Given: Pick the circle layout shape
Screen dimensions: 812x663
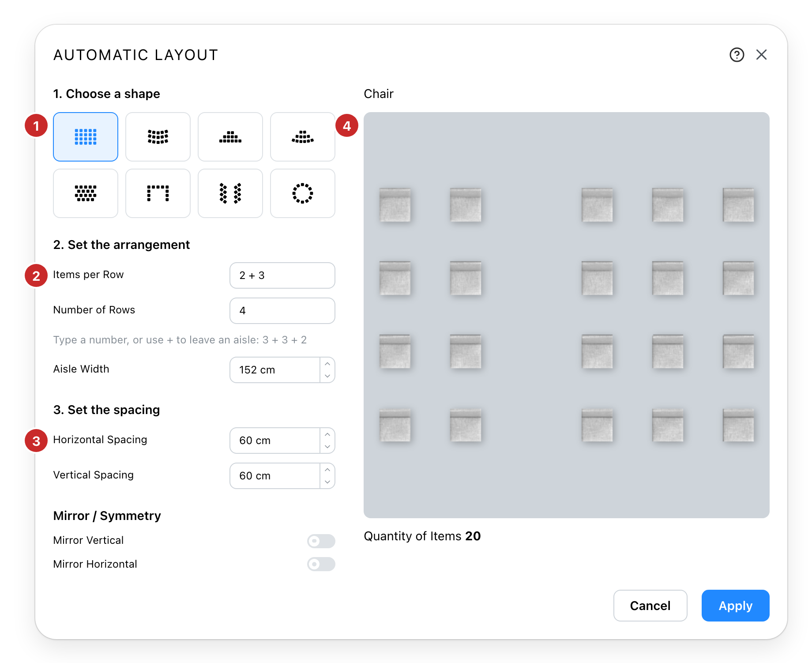Looking at the screenshot, I should (x=303, y=193).
